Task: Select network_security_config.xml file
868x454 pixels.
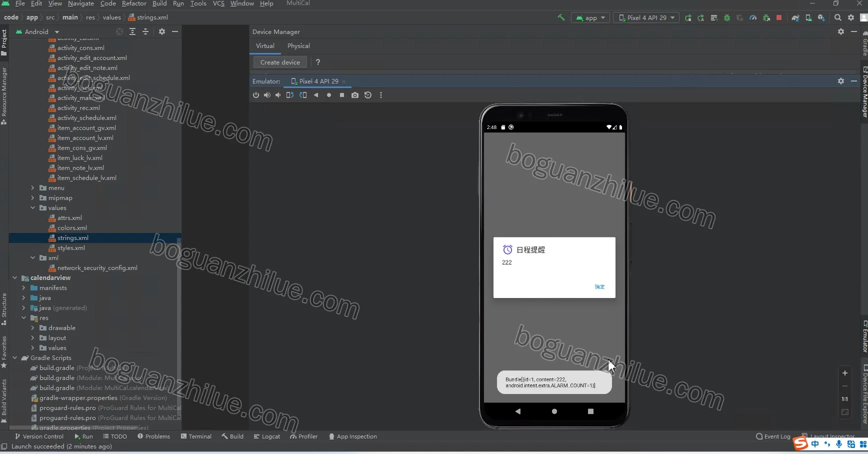Action: point(97,268)
